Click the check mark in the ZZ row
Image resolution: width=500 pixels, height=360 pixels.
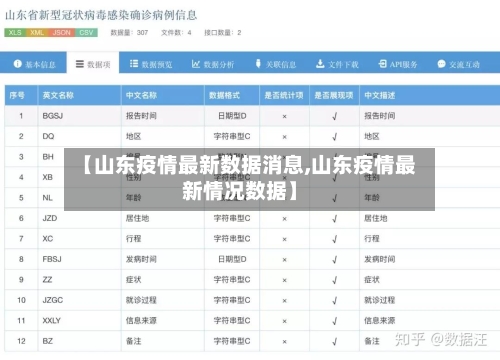(x=335, y=280)
